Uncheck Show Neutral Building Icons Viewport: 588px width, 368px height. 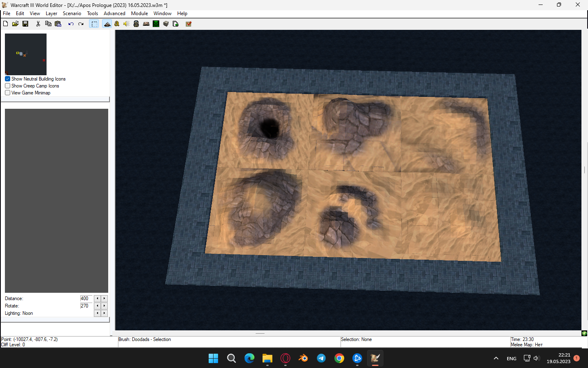tap(7, 79)
